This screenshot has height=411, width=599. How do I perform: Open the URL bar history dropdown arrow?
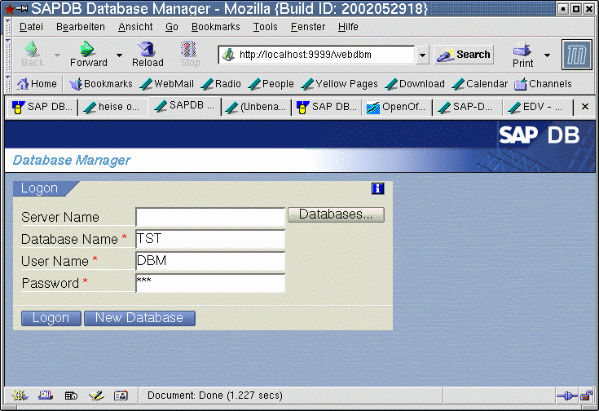[422, 55]
